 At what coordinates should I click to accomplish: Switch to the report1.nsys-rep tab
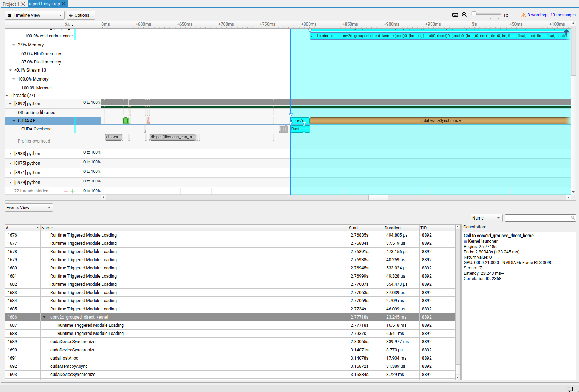pos(44,4)
